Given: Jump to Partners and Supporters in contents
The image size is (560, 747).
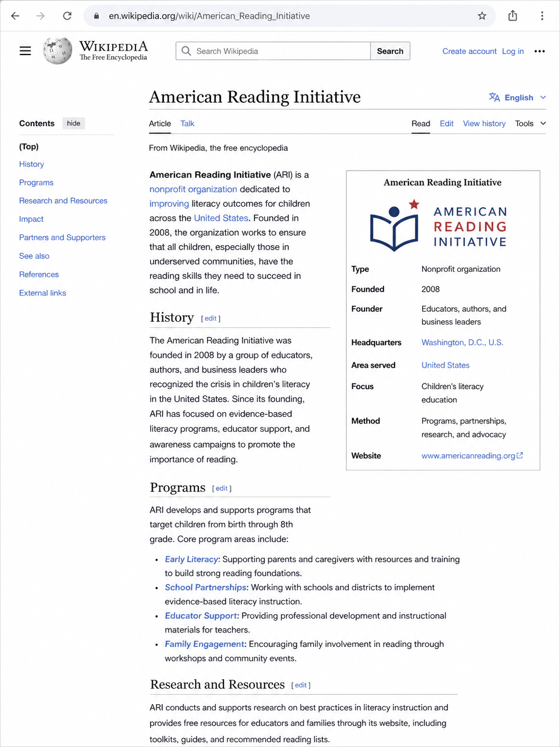Looking at the screenshot, I should coord(62,237).
